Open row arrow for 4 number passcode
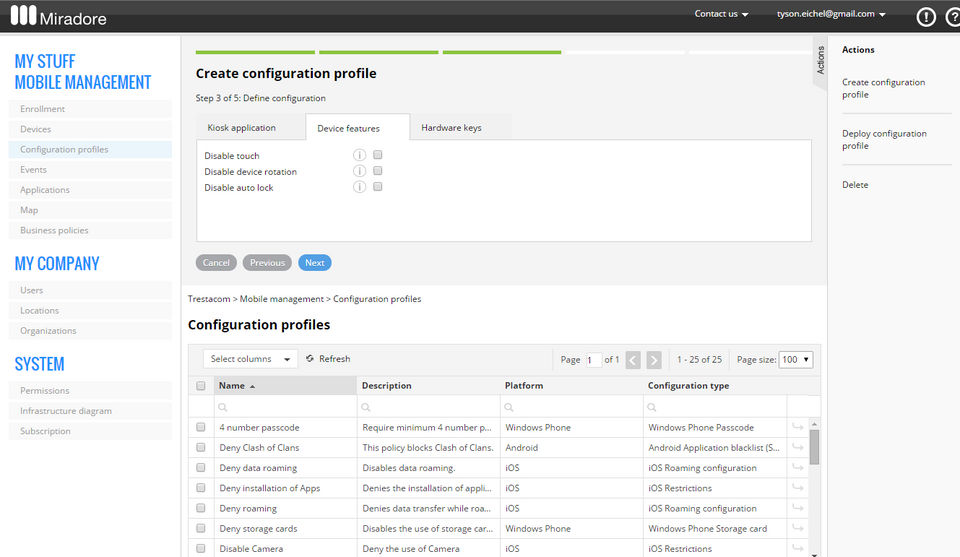960x557 pixels. (797, 427)
